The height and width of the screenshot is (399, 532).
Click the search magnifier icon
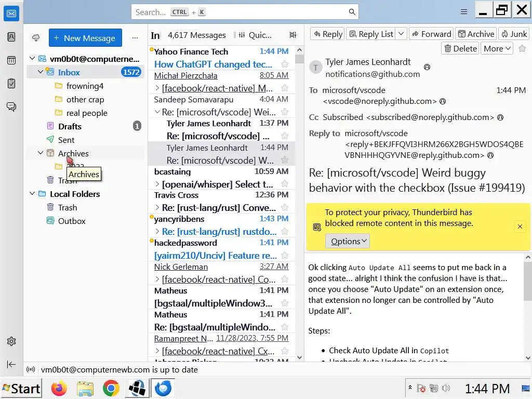coord(352,12)
